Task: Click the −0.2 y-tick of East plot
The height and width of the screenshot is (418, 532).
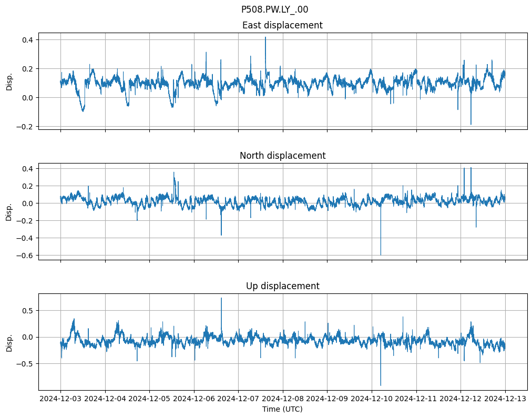Action: 25,127
